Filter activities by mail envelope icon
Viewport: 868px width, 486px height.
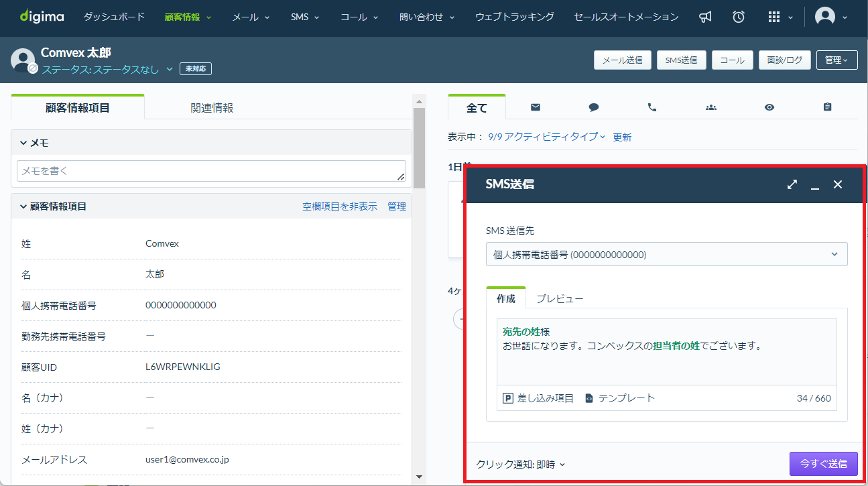click(x=535, y=107)
